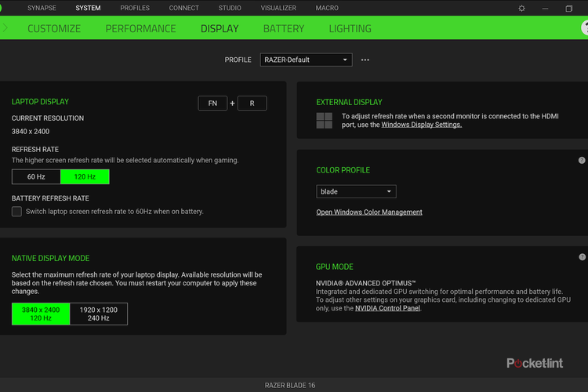Choose 1920 x 1200 240 Hz native mode
Screen dimensions: 588x392
[x=98, y=314]
